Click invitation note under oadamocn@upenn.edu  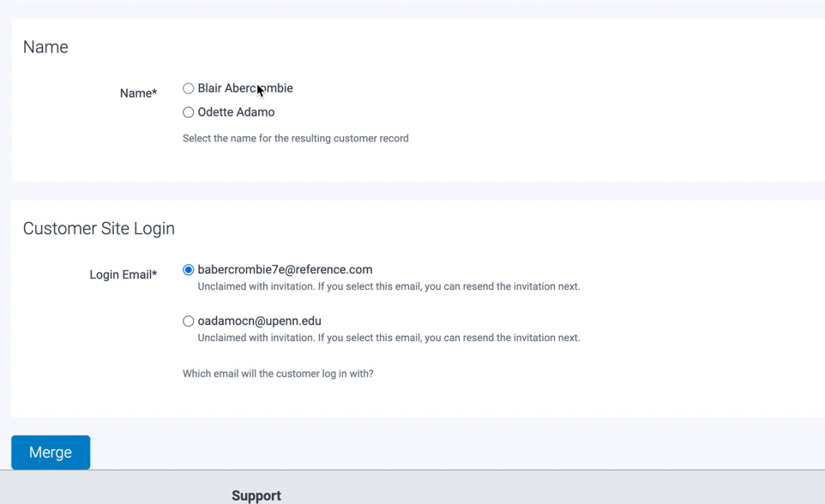(x=388, y=338)
